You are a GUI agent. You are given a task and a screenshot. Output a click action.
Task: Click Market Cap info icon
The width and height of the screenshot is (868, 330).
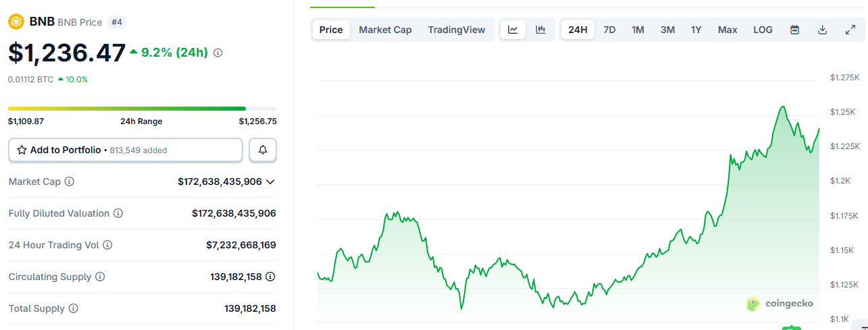point(69,182)
